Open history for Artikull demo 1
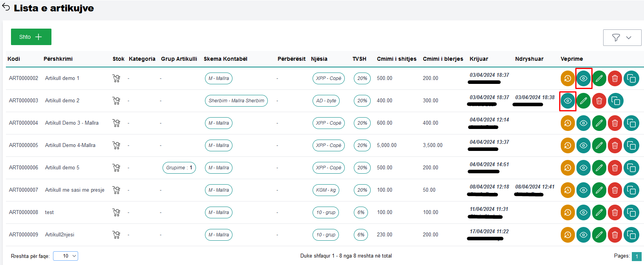 [567, 78]
